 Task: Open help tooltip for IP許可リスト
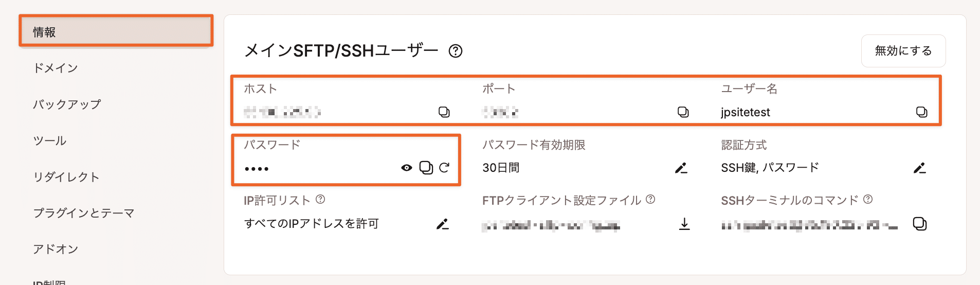320,200
